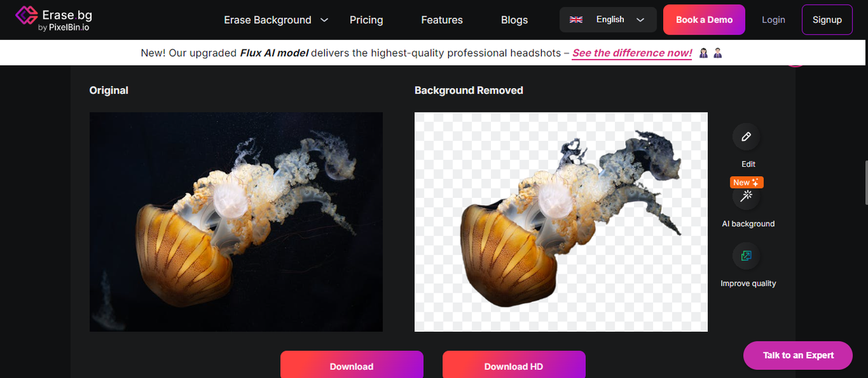Click the Original heading text
The height and width of the screenshot is (378, 868).
[108, 90]
